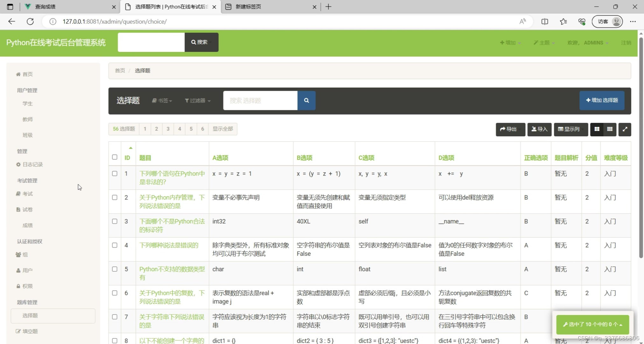Toggle browser split screen icon
Image resolution: width=644 pixels, height=344 pixels.
pos(544,22)
